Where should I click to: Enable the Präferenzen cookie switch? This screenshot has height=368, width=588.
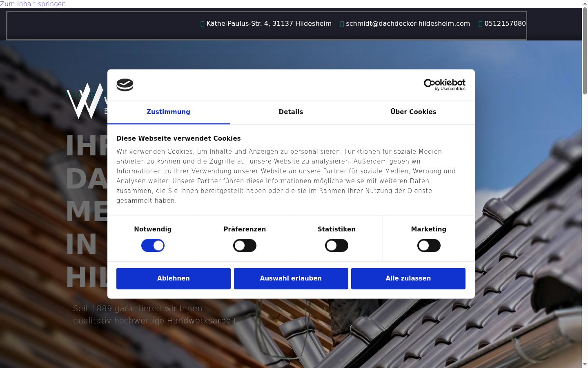tap(245, 245)
